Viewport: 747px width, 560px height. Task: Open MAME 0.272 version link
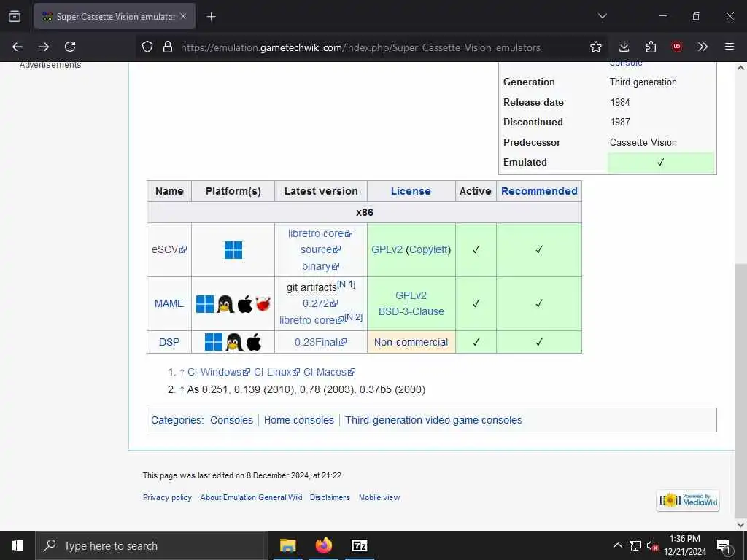(320, 303)
